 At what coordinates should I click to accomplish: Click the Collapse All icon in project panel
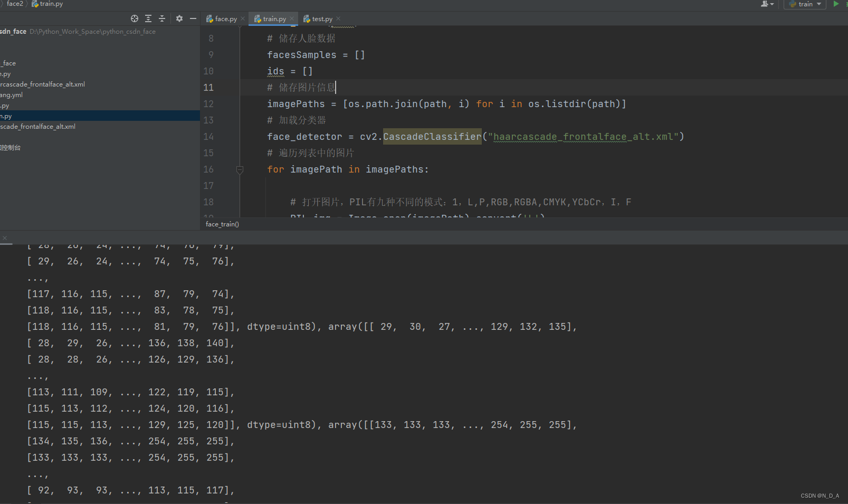coord(162,18)
